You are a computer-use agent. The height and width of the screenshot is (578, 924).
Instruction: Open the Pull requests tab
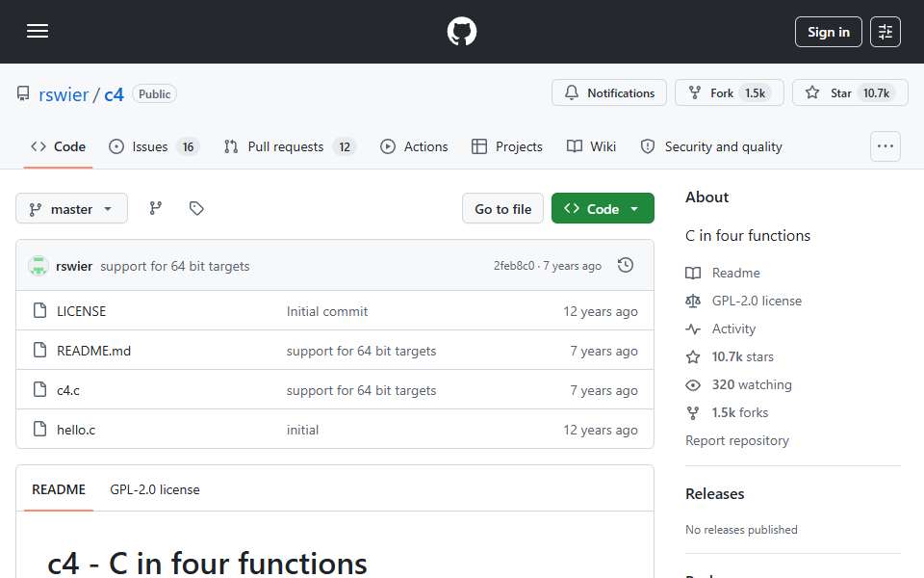click(290, 146)
